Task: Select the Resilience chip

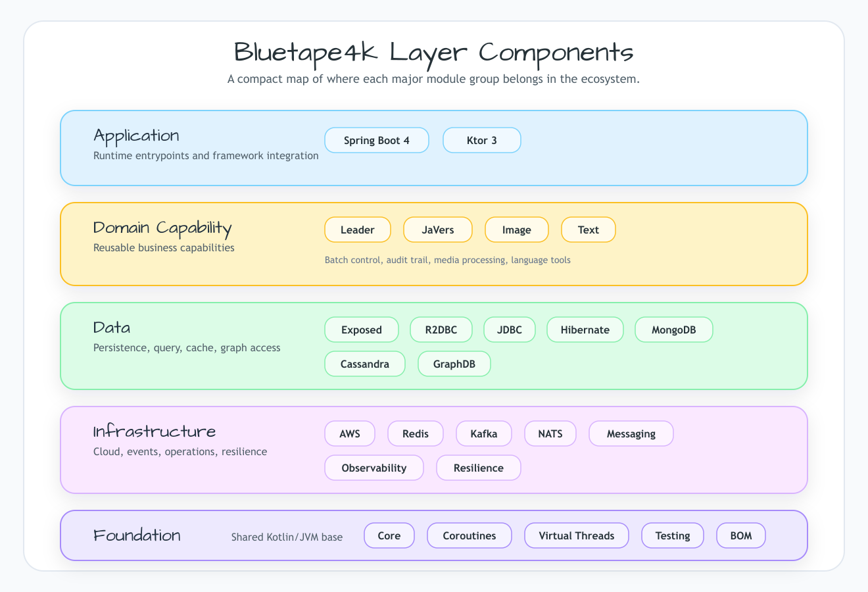Action: click(479, 468)
